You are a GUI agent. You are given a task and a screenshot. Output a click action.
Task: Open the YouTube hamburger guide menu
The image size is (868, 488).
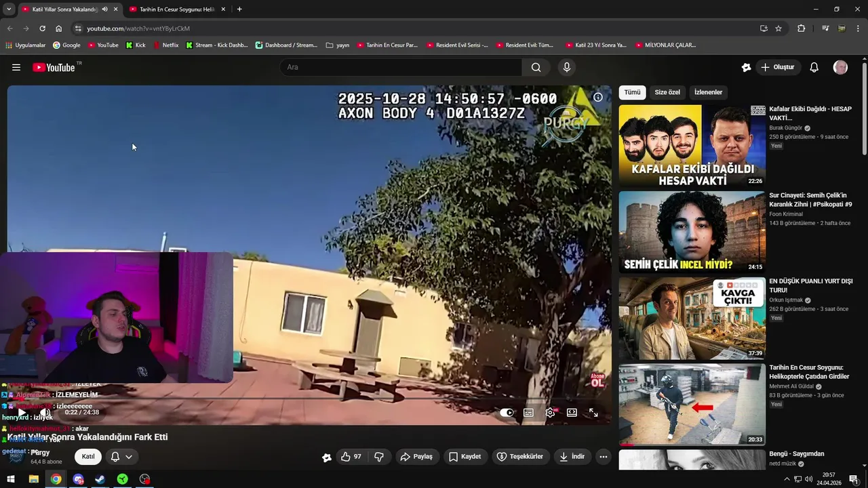pos(16,67)
